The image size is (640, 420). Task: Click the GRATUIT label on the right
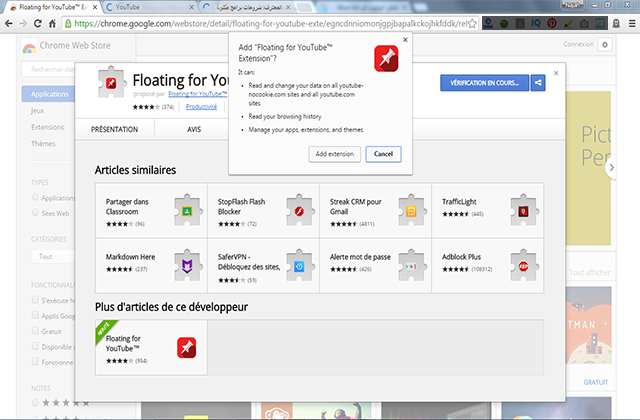596,382
